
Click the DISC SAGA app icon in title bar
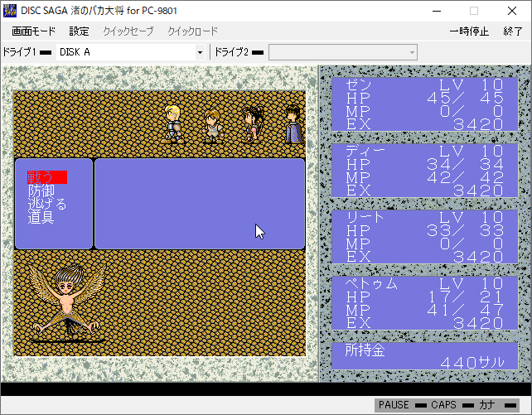pos(10,11)
